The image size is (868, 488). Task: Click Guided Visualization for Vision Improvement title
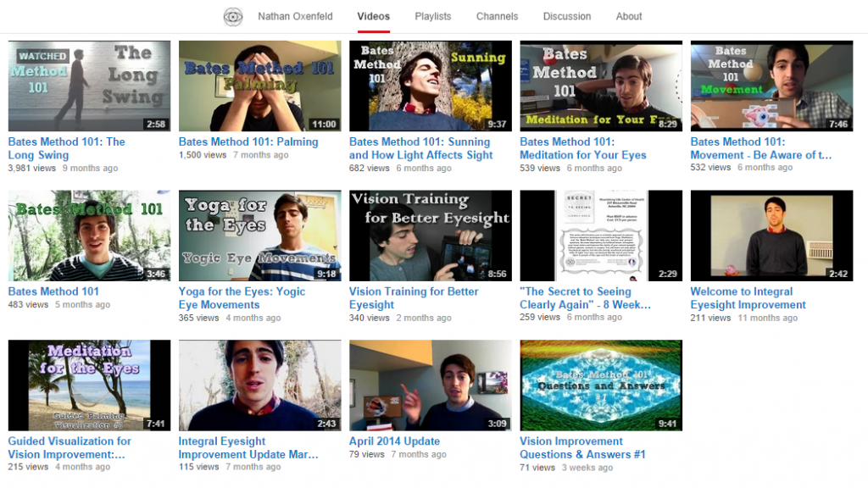(x=70, y=447)
